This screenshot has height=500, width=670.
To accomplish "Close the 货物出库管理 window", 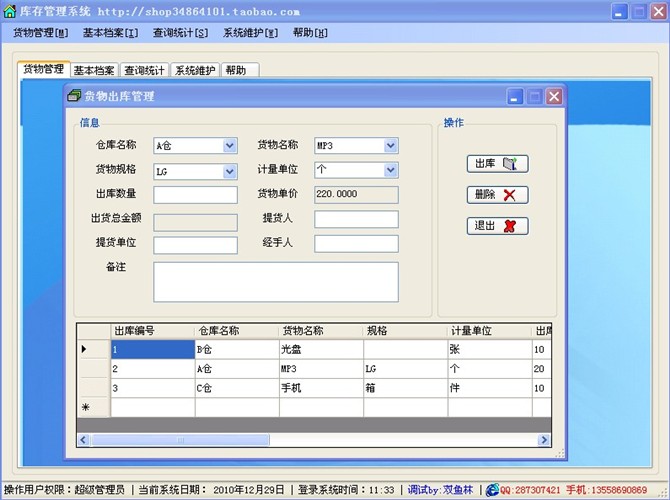I will click(554, 97).
